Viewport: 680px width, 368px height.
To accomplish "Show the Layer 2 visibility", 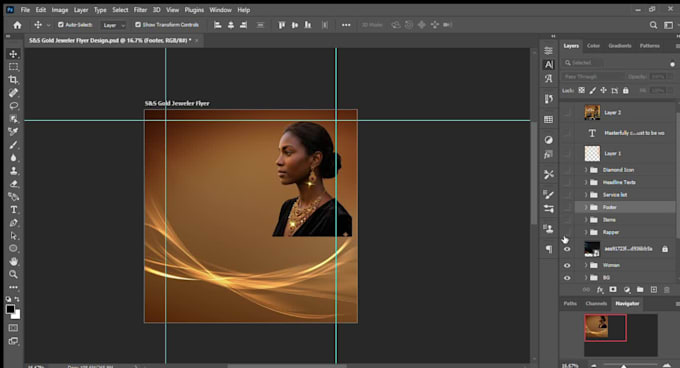I will [567, 113].
